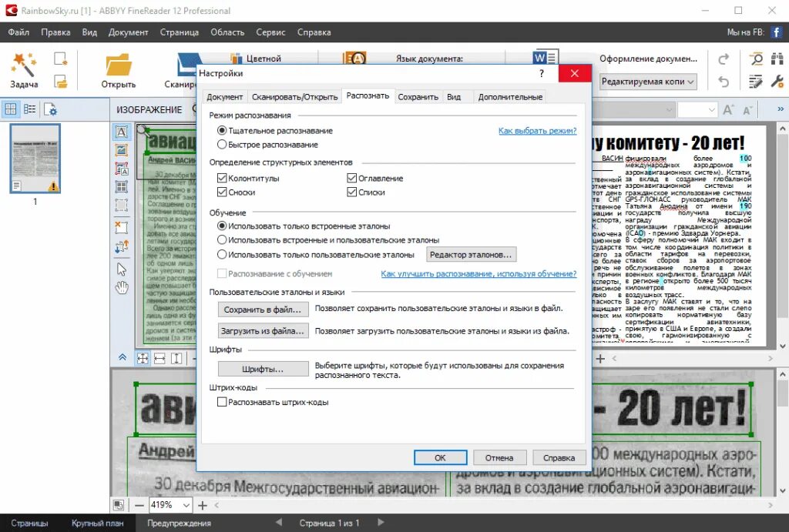The width and height of the screenshot is (789, 532).
Task: Click Сохранить в файл button
Action: (264, 309)
